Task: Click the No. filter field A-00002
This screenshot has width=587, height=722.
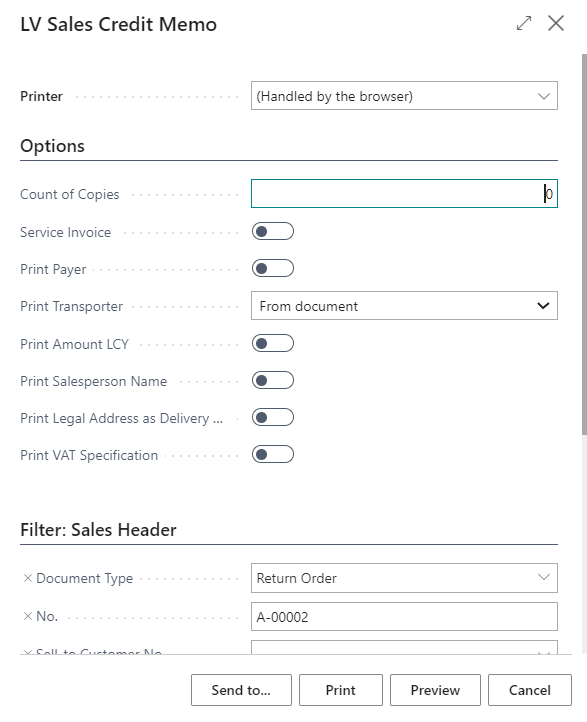Action: (404, 617)
